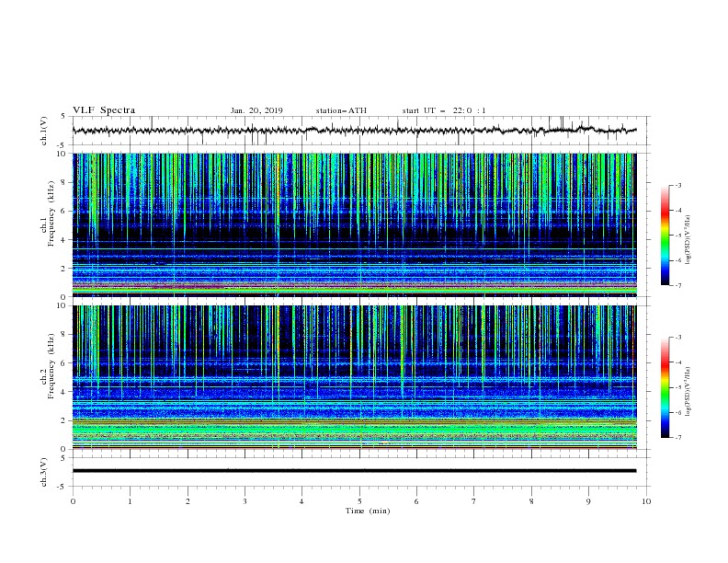This screenshot has width=728, height=563.
Task: Click the "Time (min)" x-axis label
Action: pos(368,511)
